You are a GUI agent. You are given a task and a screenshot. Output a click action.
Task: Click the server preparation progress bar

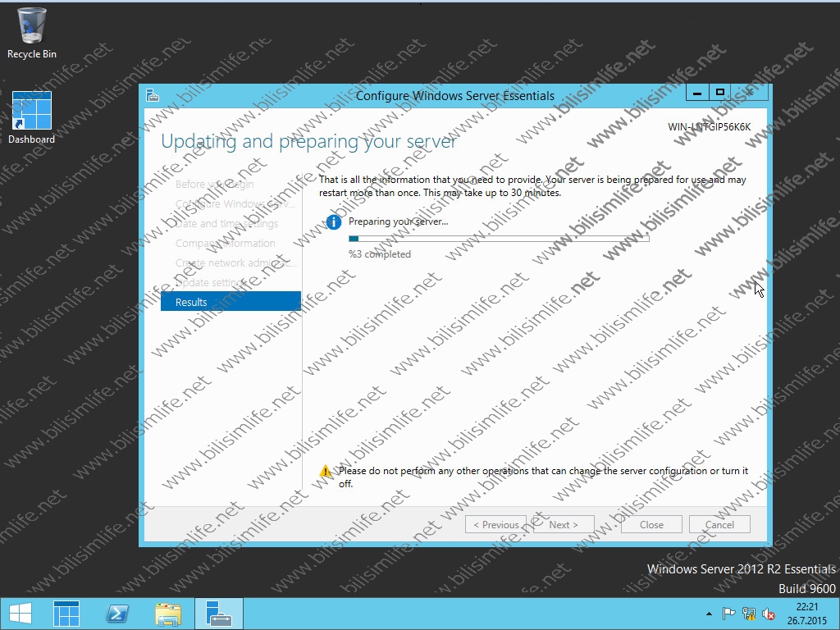coord(499,239)
